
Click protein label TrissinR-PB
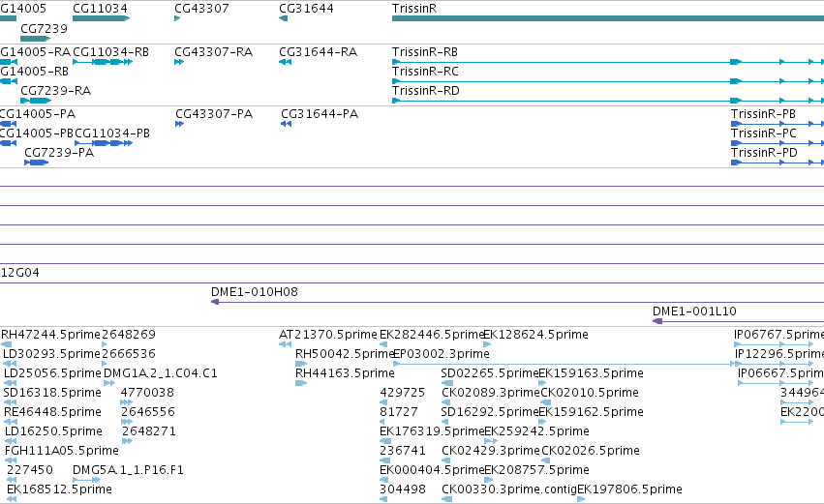pos(764,114)
